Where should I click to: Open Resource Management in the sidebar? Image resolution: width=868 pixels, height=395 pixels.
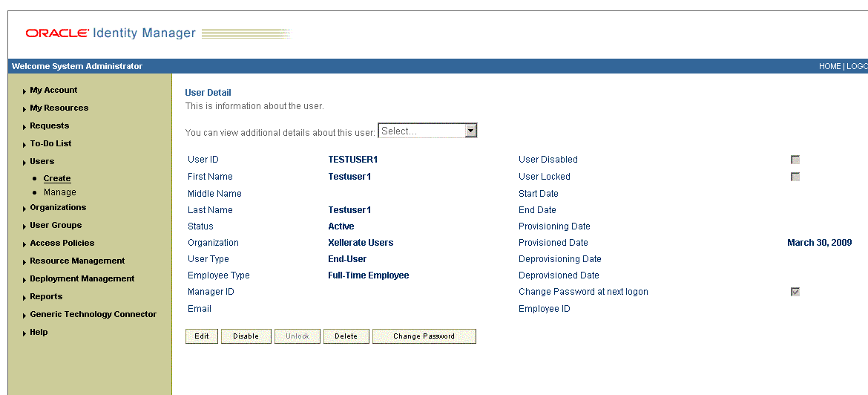click(x=77, y=261)
